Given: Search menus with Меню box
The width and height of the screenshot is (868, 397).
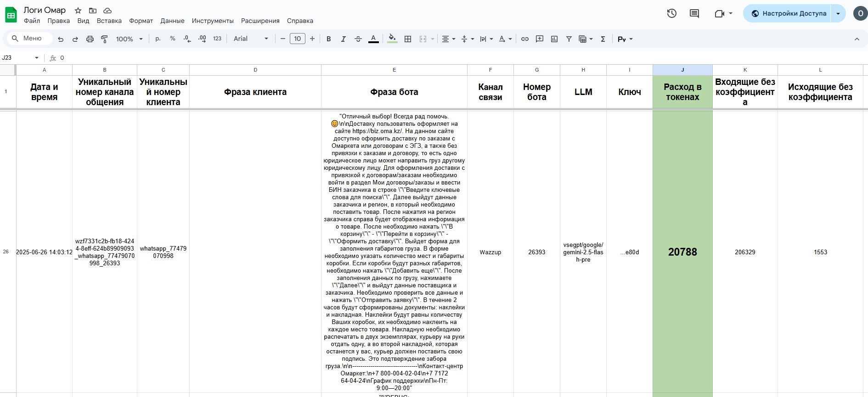Looking at the screenshot, I should [x=29, y=39].
